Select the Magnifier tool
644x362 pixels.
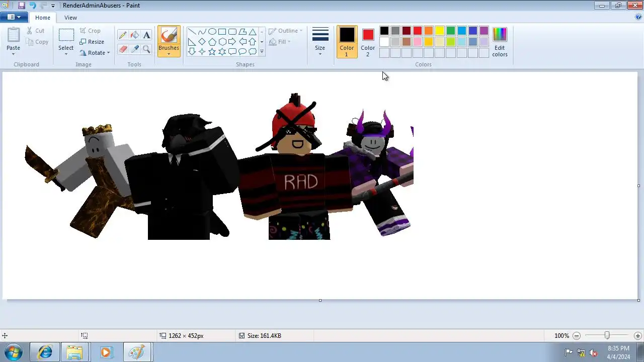[x=146, y=49]
